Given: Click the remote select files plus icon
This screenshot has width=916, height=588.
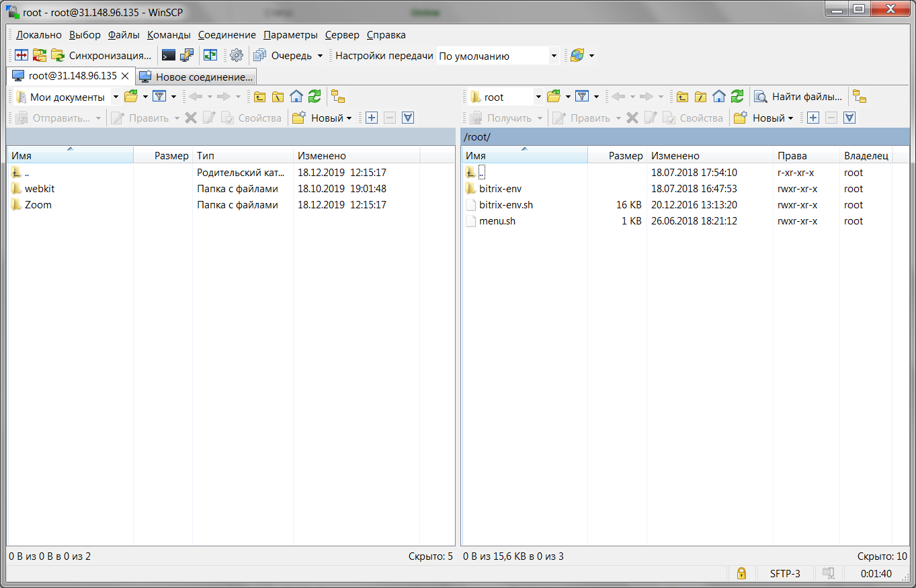Looking at the screenshot, I should (x=813, y=118).
